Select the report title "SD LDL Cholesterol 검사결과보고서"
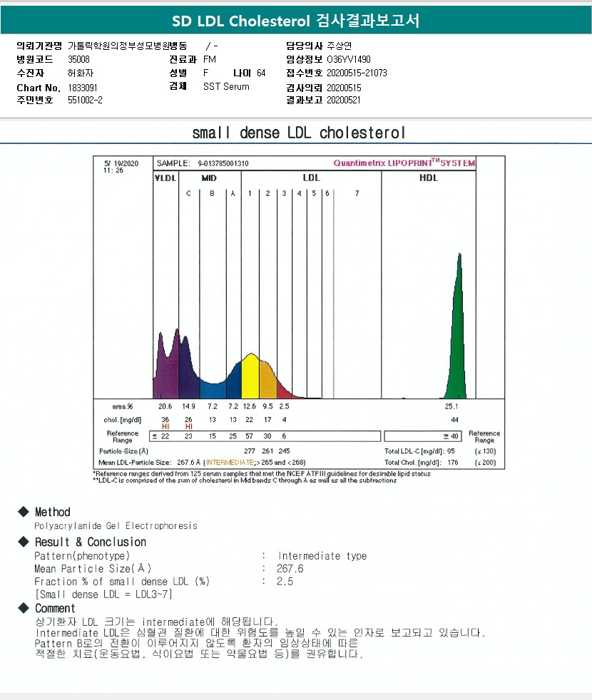 [296, 21]
